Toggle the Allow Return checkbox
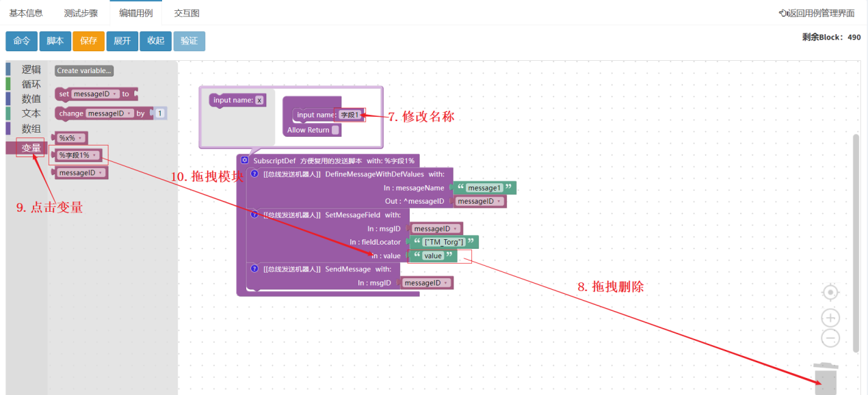868x395 pixels. pos(335,130)
